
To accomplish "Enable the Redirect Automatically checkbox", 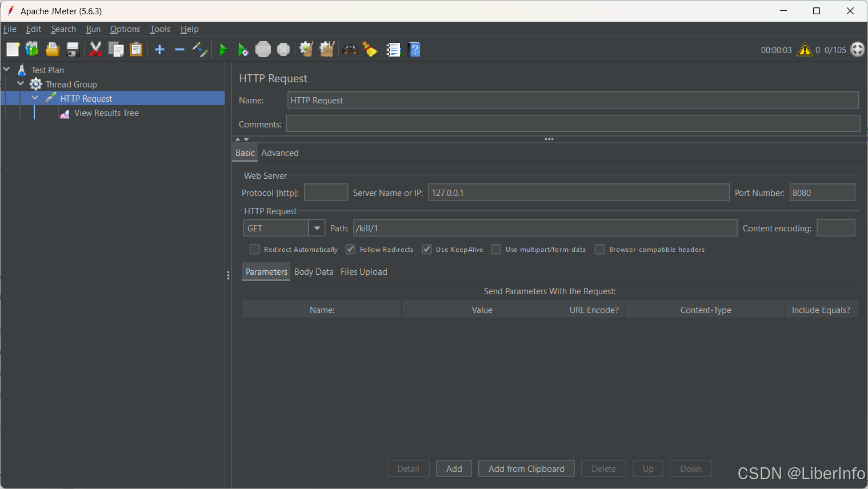I will 255,250.
